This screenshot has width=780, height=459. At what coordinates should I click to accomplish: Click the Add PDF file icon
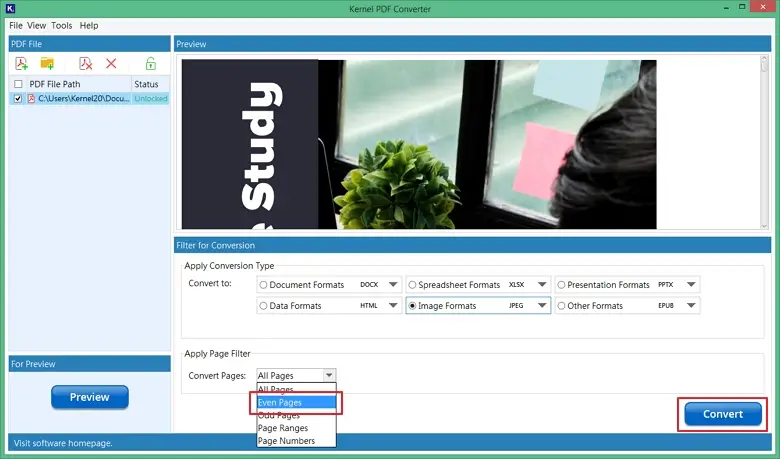pos(21,64)
